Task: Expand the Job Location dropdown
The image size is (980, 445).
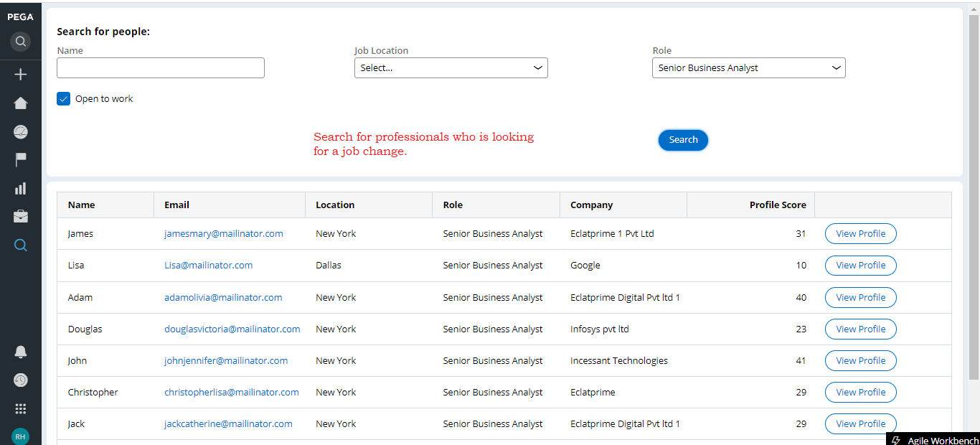Action: click(451, 67)
